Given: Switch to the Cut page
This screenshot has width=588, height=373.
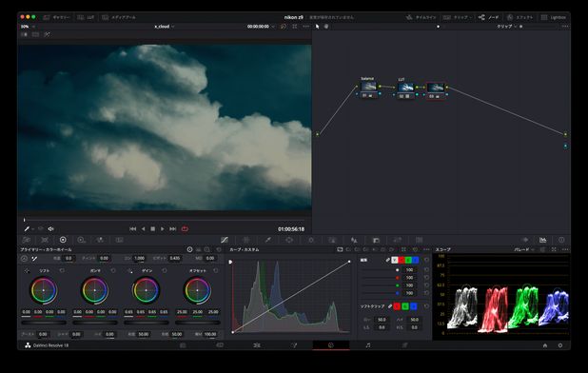Looking at the screenshot, I should [x=220, y=345].
